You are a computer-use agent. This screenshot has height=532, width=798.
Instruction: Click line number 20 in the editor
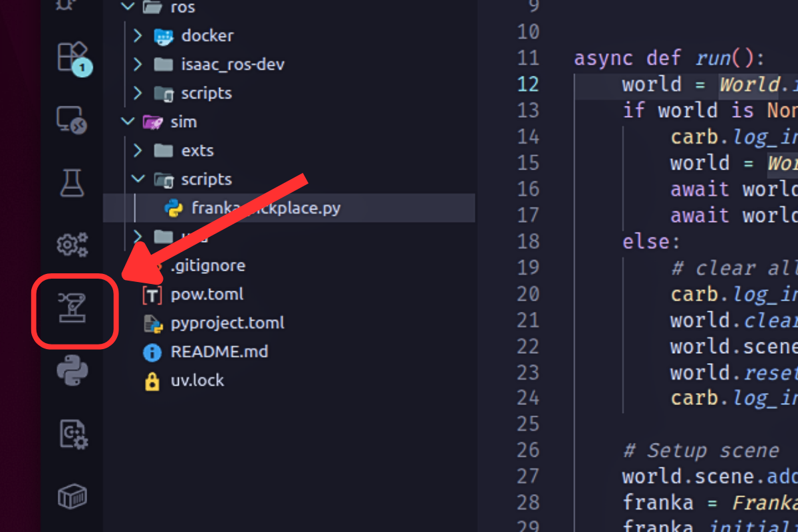[x=528, y=293]
